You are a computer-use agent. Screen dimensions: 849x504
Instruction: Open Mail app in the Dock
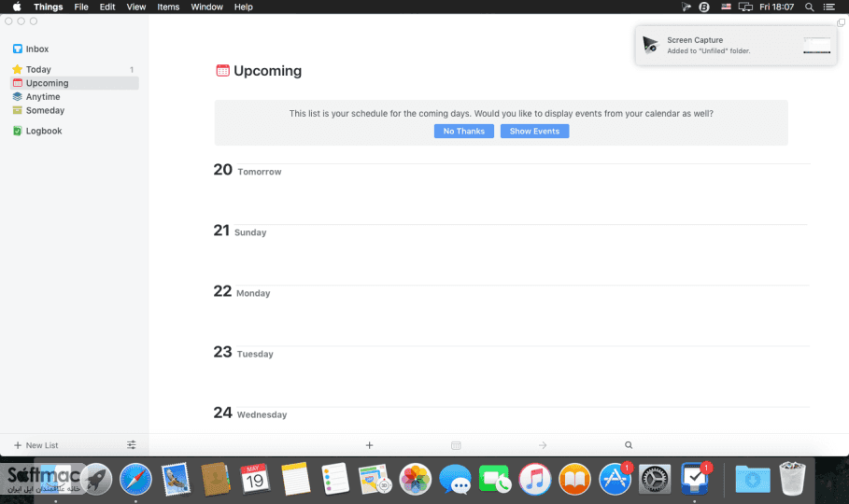(x=176, y=480)
